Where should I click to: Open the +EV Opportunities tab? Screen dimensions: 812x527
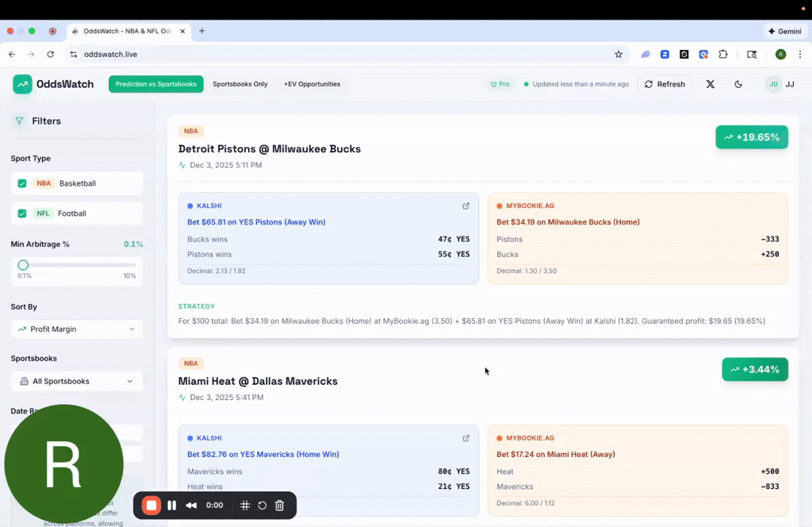(x=312, y=84)
